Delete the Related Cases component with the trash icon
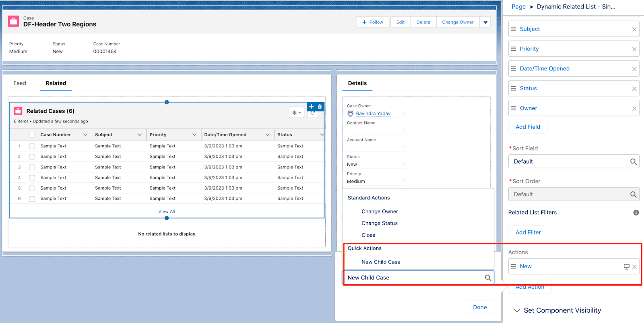This screenshot has height=323, width=644. click(320, 106)
